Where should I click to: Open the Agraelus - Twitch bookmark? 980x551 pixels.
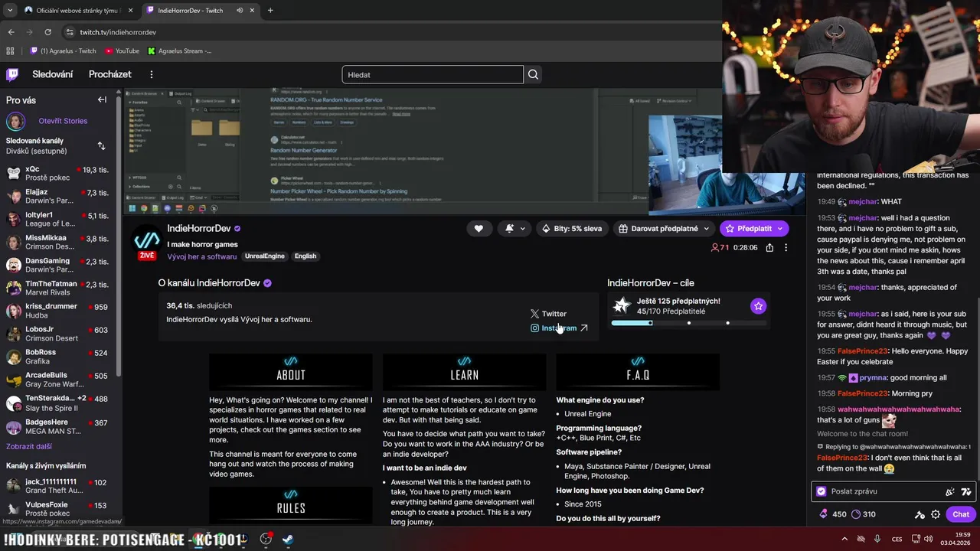(x=63, y=51)
